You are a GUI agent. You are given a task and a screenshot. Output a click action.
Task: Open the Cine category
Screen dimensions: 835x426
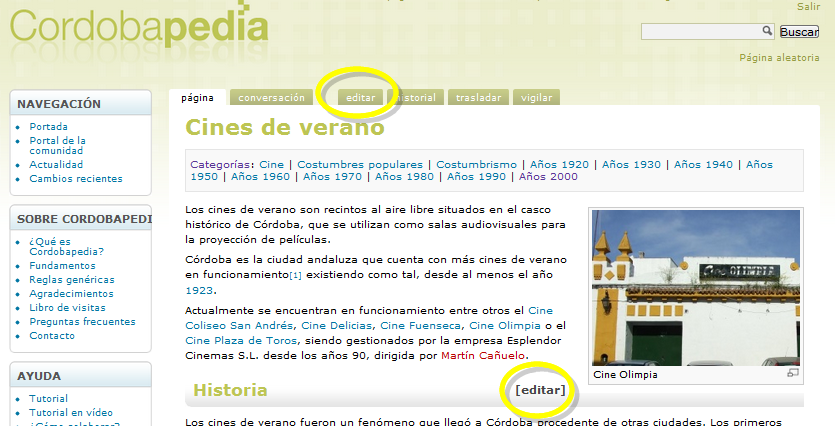[x=272, y=165]
